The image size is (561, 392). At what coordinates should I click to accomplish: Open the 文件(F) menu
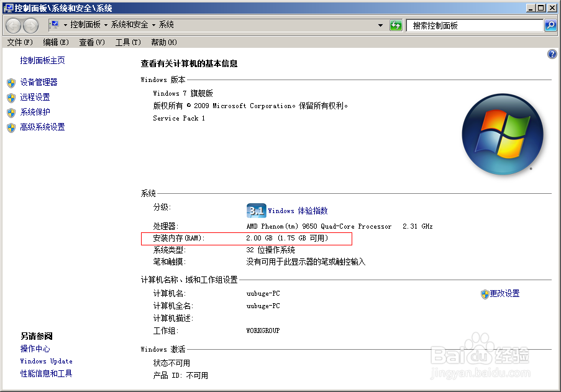tap(20, 42)
